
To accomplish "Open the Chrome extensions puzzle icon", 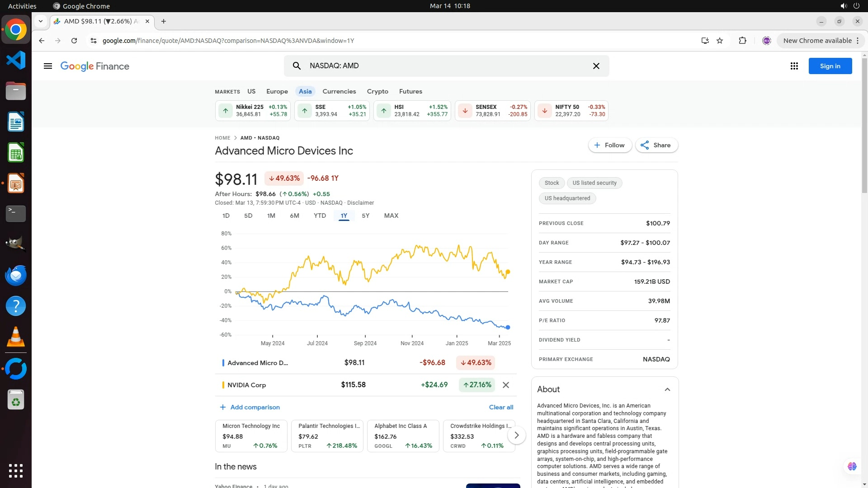I will 742,41.
